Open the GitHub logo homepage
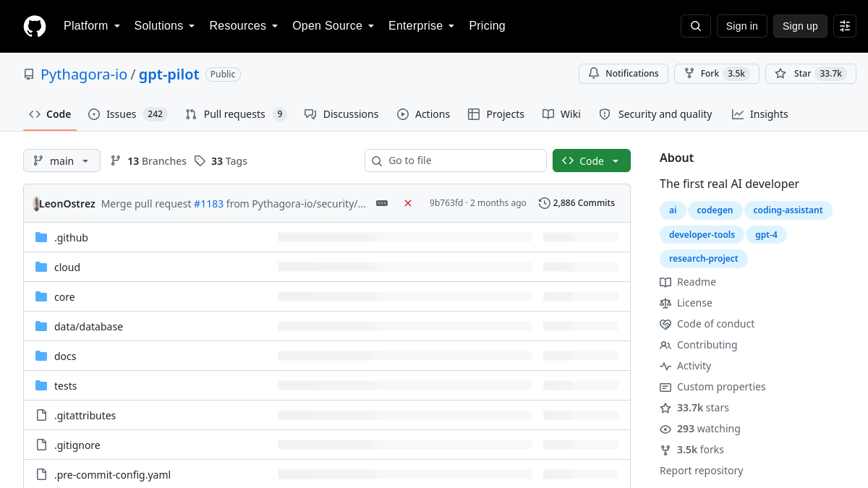The image size is (868, 488). tap(35, 26)
